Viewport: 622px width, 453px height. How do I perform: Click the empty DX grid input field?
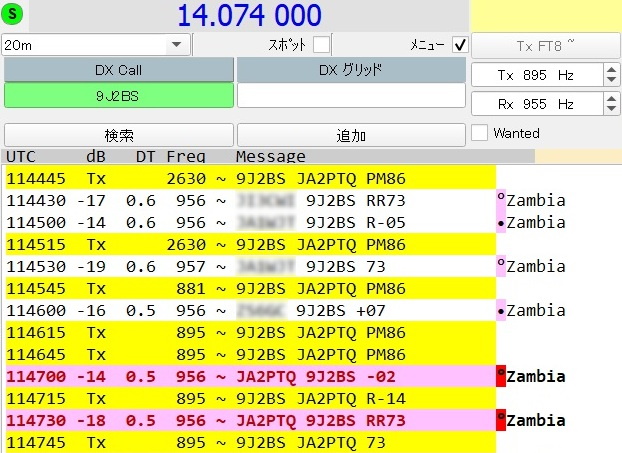351,96
